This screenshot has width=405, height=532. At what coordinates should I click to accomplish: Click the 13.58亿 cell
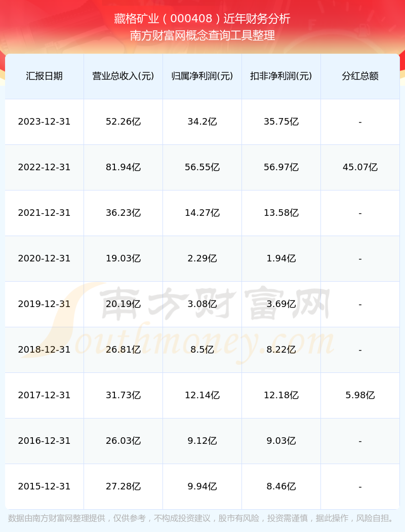[x=281, y=213]
